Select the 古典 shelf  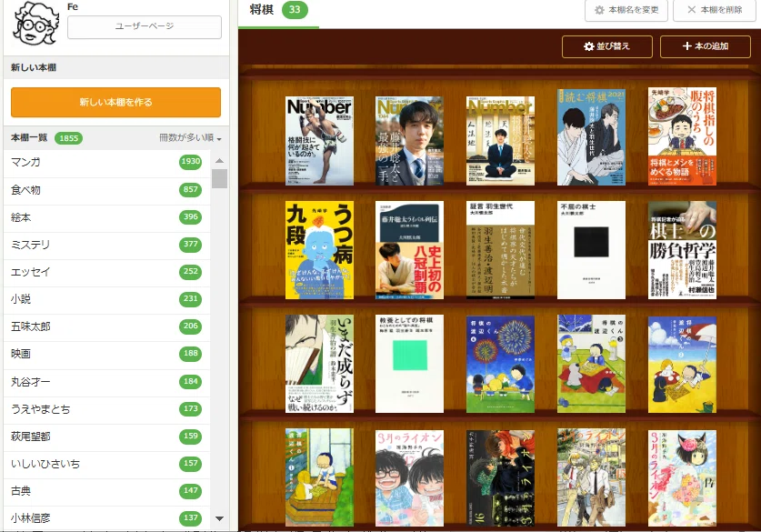[x=106, y=491]
